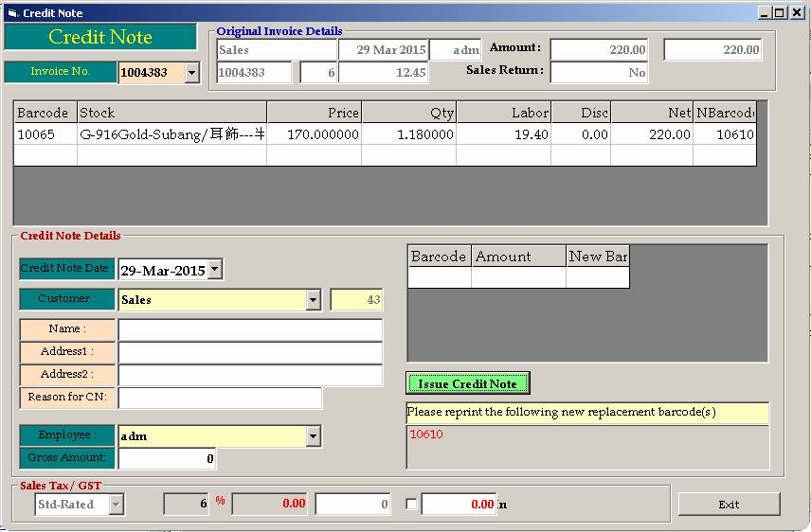Open the Std-Rated tax type dropdown
This screenshot has width=811, height=532.
[116, 505]
